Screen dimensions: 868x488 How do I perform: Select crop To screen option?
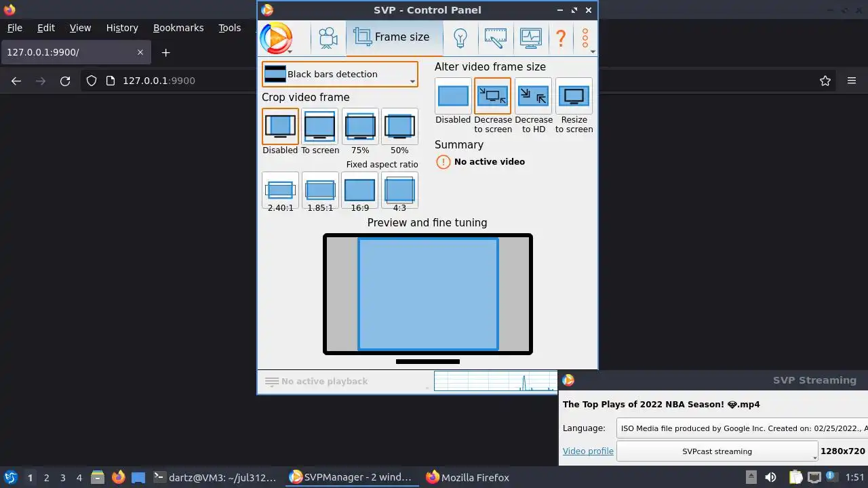coord(319,127)
